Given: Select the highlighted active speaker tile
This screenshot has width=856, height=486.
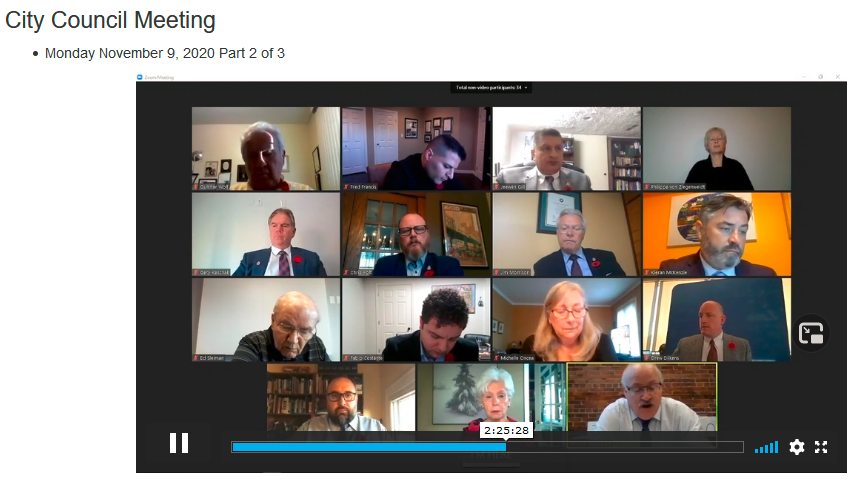Looking at the screenshot, I should 642,398.
